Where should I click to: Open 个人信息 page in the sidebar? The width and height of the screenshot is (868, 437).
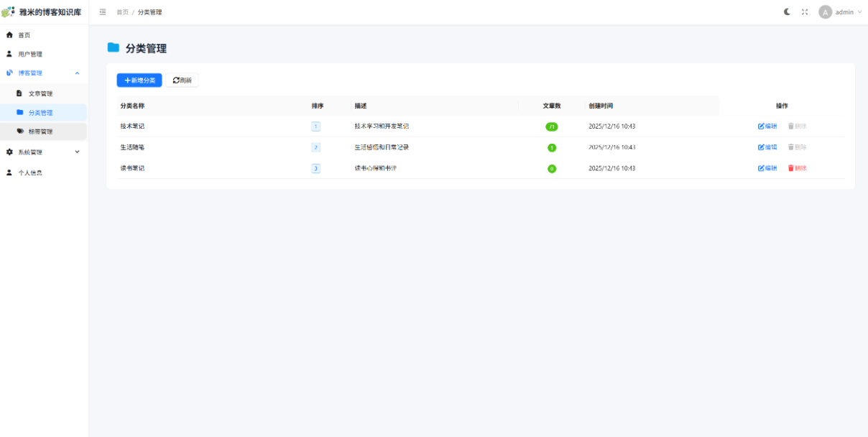pyautogui.click(x=30, y=173)
